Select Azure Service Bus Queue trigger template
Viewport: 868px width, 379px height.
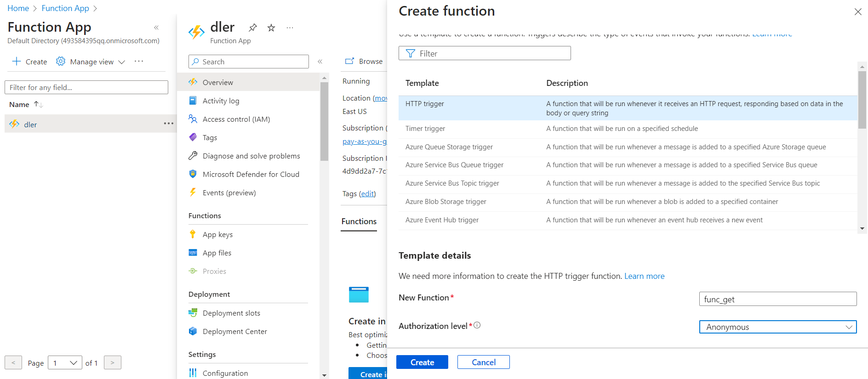[x=628, y=165]
